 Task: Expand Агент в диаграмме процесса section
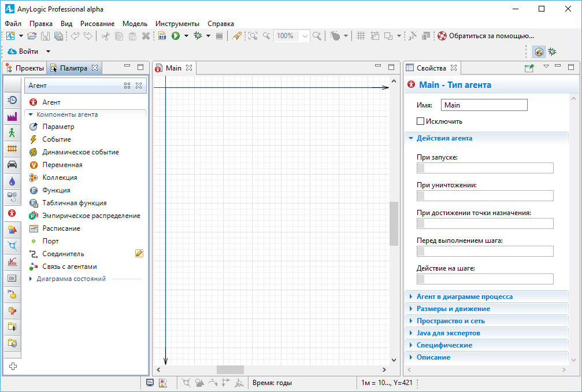(411, 297)
